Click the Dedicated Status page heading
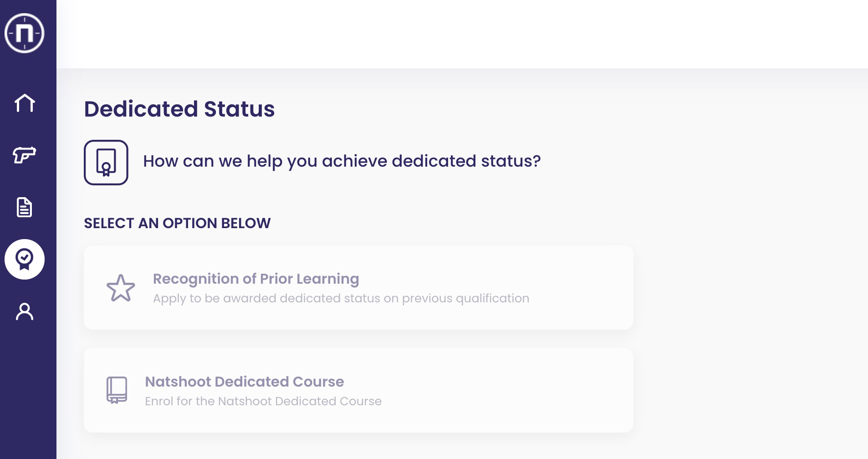Viewport: 868px width, 459px height. point(179,109)
